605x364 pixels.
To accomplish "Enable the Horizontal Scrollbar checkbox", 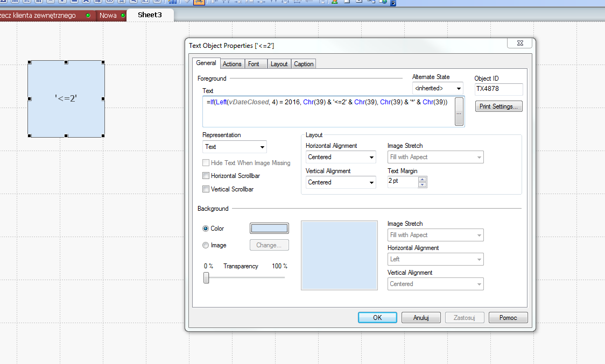I will click(x=206, y=176).
